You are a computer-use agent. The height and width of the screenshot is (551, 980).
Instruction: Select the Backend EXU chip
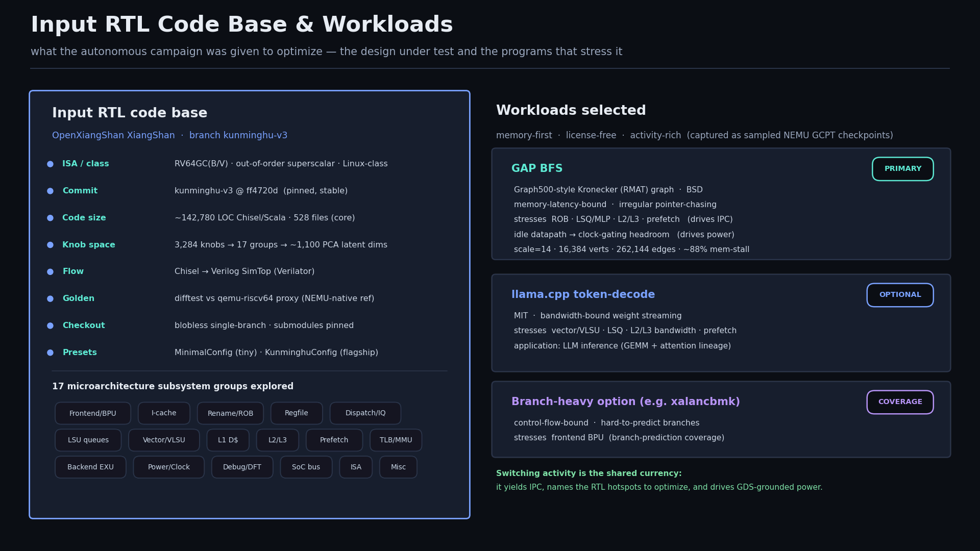click(x=90, y=467)
